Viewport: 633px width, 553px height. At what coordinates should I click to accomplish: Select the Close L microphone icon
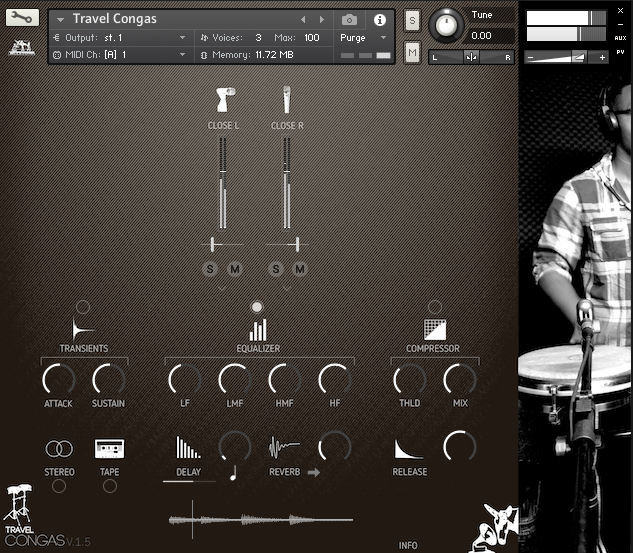point(224,99)
